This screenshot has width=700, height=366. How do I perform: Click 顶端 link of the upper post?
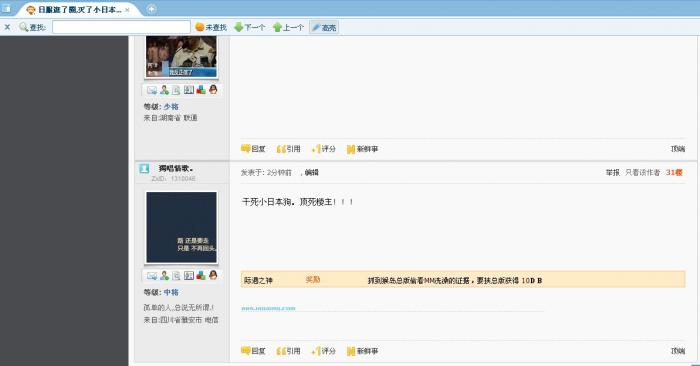coord(678,149)
